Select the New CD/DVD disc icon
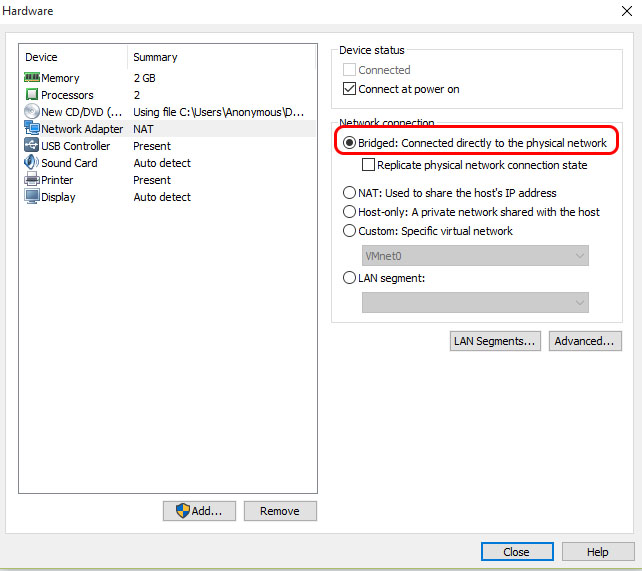The image size is (642, 571). (31, 112)
